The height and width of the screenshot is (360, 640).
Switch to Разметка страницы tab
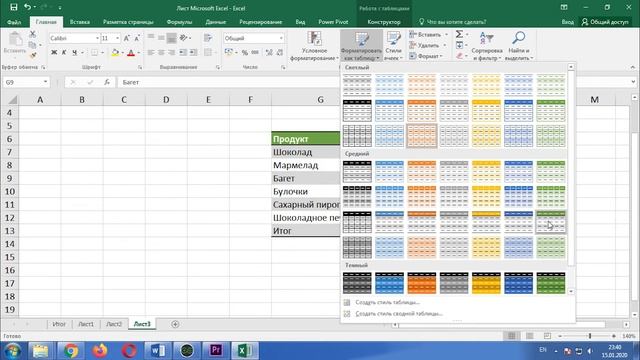click(128, 22)
